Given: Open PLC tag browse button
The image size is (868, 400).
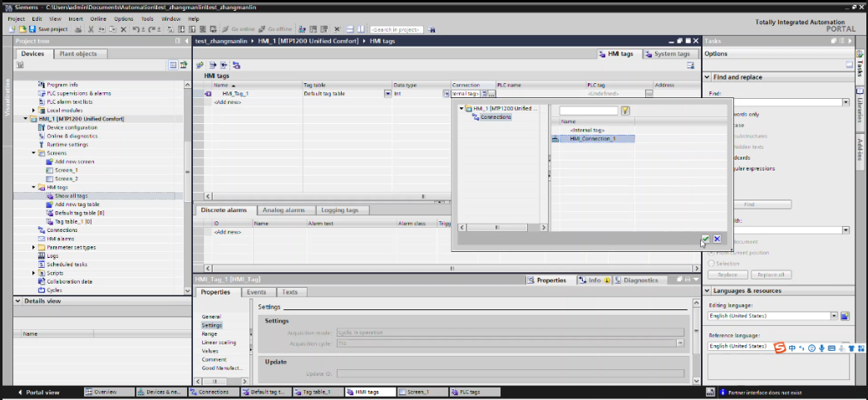Looking at the screenshot, I should (x=649, y=94).
